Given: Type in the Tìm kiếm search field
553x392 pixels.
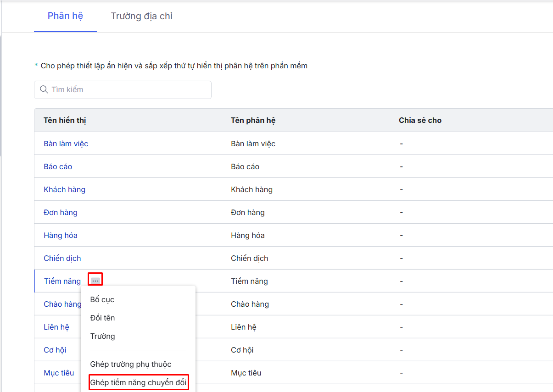Looking at the screenshot, I should 128,90.
